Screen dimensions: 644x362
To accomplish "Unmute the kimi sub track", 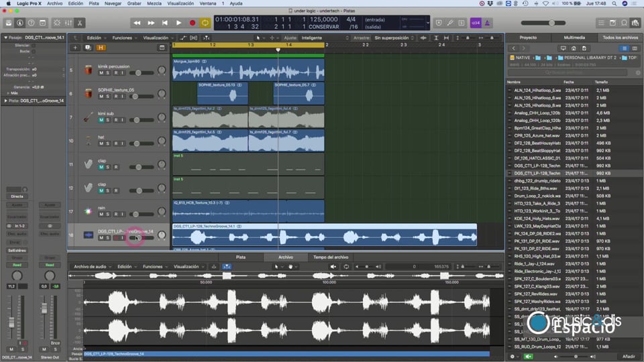I will tap(101, 120).
